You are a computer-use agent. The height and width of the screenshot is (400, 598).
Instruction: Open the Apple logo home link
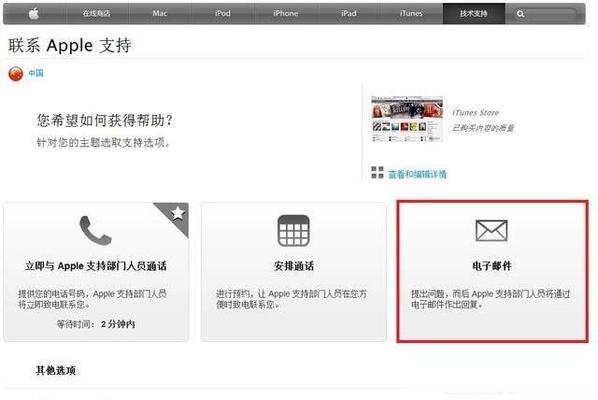(34, 14)
